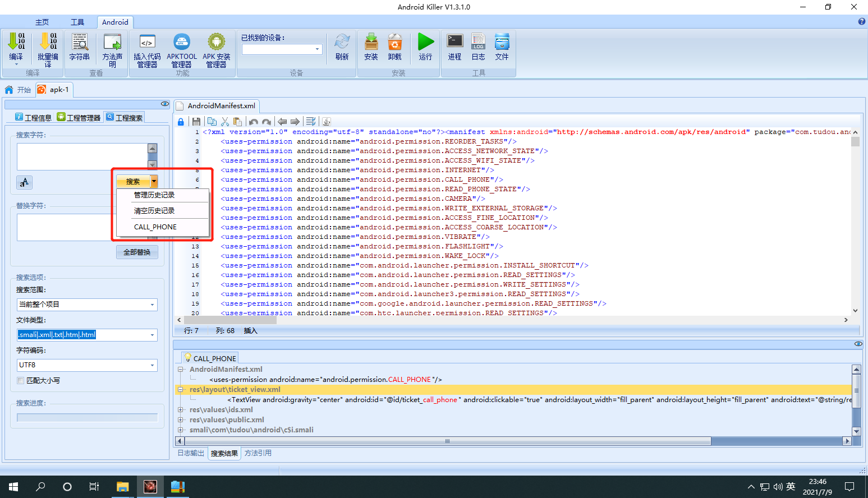This screenshot has height=498, width=868.
Task: Expand the res\values\ids.xml result node
Action: point(181,410)
